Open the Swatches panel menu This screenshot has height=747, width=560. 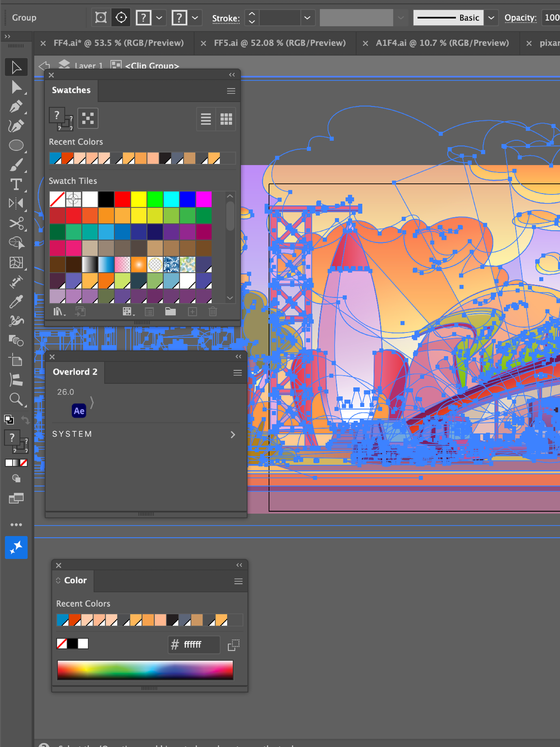(231, 91)
